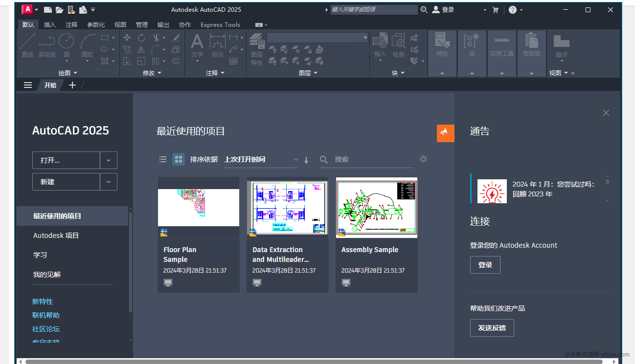Open Layer Properties (图层特性)
Screen dimensions: 635x364
pyautogui.click(x=257, y=49)
